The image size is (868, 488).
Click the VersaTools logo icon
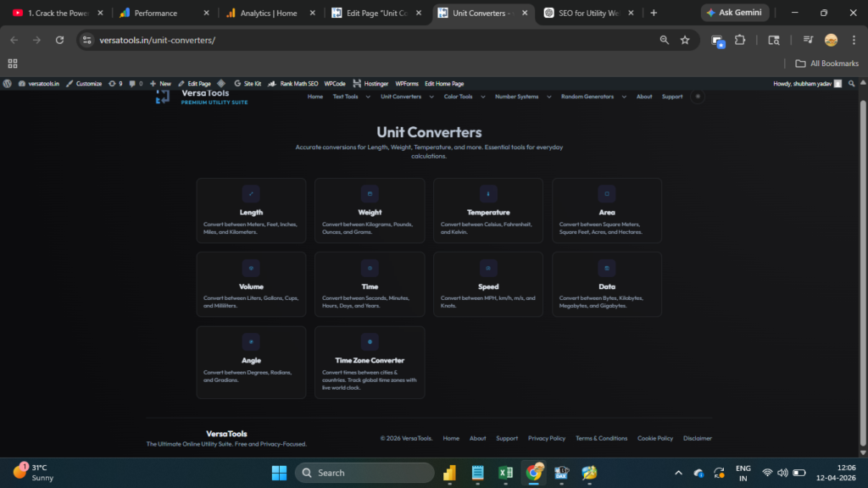163,97
